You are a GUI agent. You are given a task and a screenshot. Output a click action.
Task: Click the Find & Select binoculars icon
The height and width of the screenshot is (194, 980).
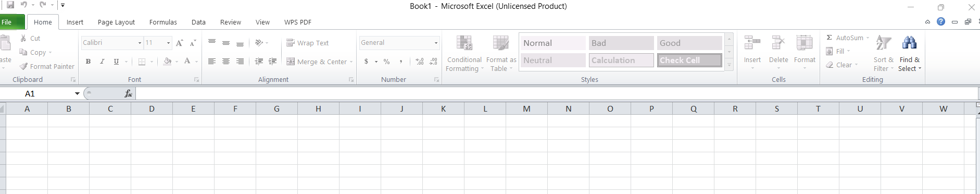(x=909, y=43)
